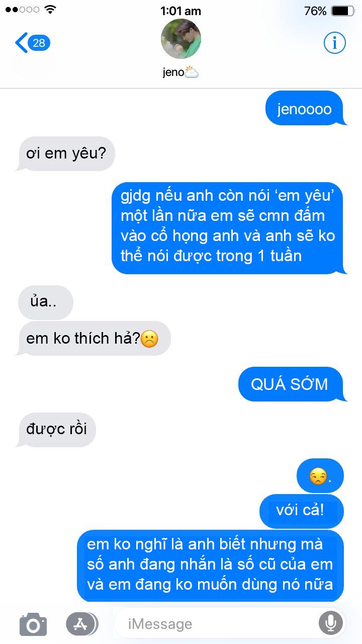Tap the Wi-Fi signal icon
362x644 pixels.
click(x=50, y=10)
